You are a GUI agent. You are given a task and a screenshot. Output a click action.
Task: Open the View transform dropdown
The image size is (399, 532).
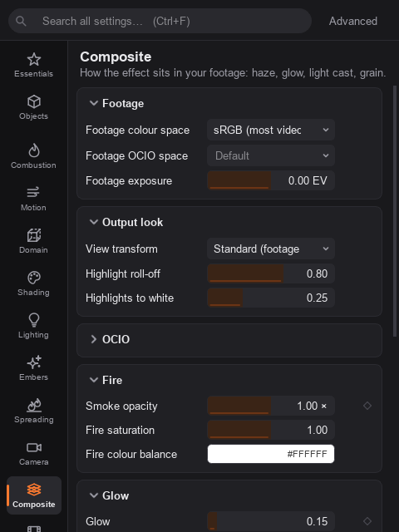tap(271, 249)
